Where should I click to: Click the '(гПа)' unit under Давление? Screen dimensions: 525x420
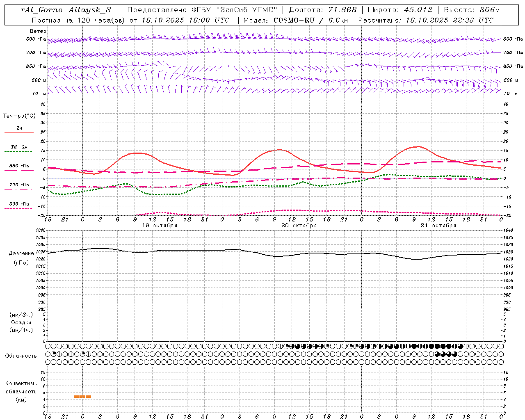point(21,262)
